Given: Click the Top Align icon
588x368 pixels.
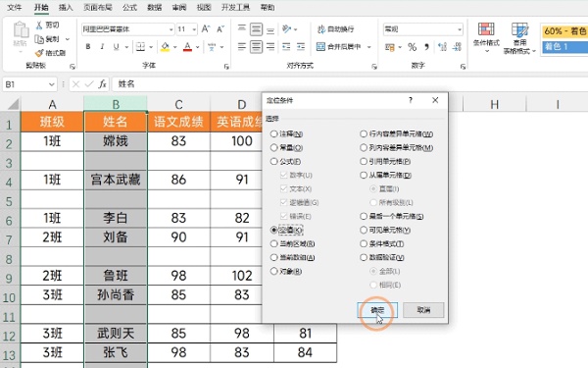Looking at the screenshot, I should 242,28.
